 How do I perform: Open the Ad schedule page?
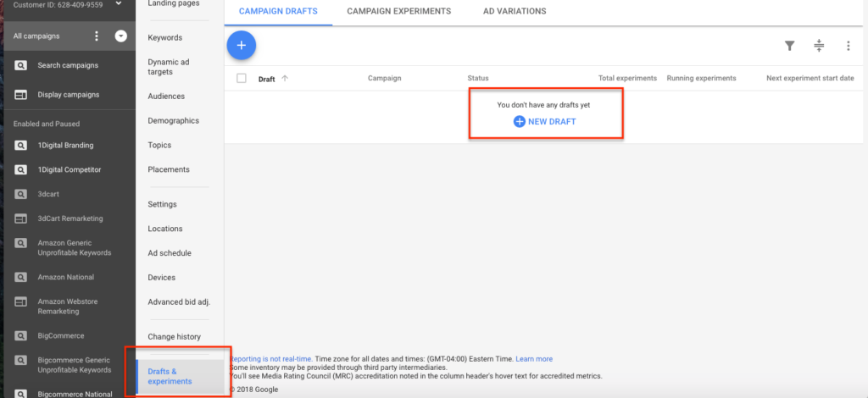pos(170,252)
